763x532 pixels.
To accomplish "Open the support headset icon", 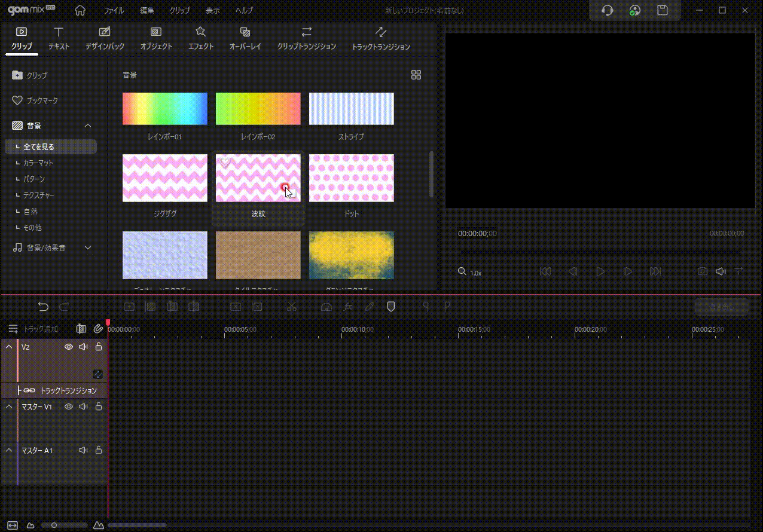I will coord(608,10).
